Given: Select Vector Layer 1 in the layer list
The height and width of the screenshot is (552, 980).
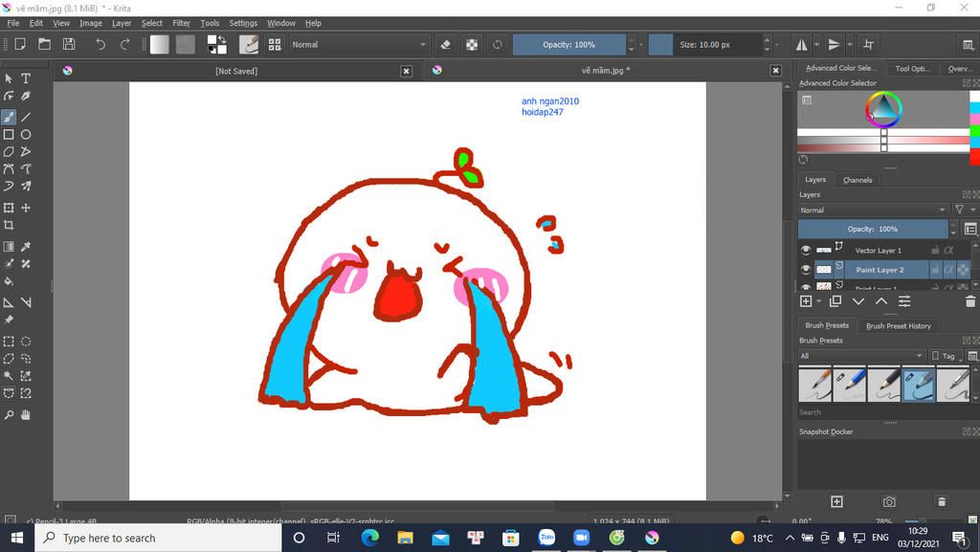Looking at the screenshot, I should (879, 250).
